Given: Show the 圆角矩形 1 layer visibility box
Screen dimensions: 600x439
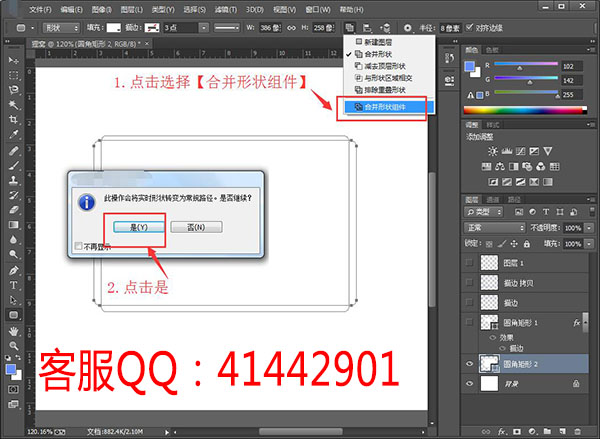Looking at the screenshot, I should (470, 323).
